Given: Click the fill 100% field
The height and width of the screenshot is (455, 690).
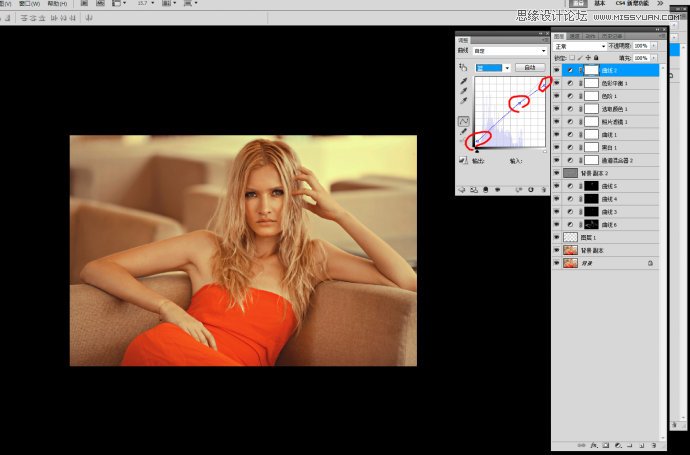Looking at the screenshot, I should coord(641,58).
